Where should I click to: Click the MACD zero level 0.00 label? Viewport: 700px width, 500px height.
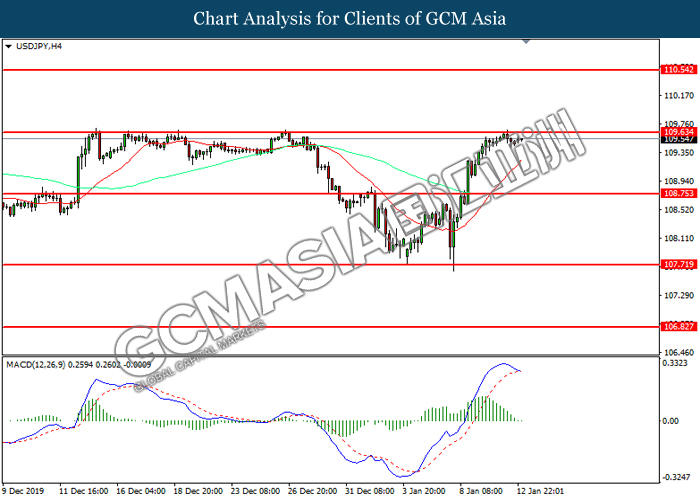point(671,421)
